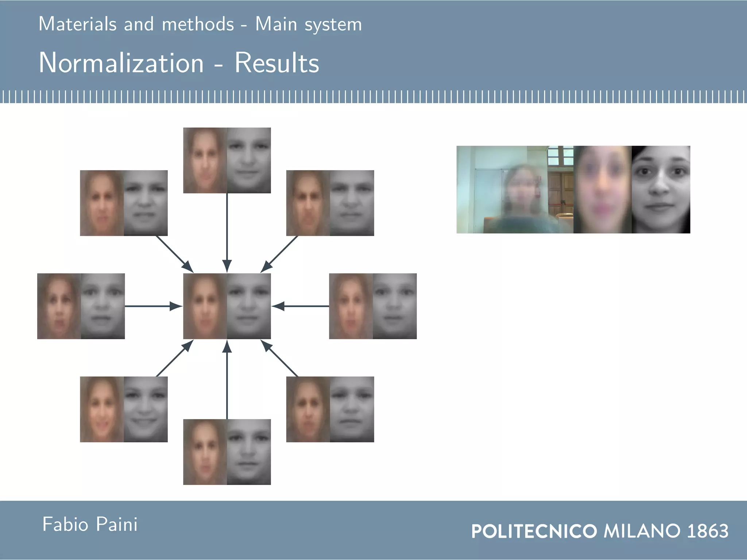747x560 pixels.
Task: Click the 'POLITECNICO MILANO 1863' logo text
Action: point(600,531)
